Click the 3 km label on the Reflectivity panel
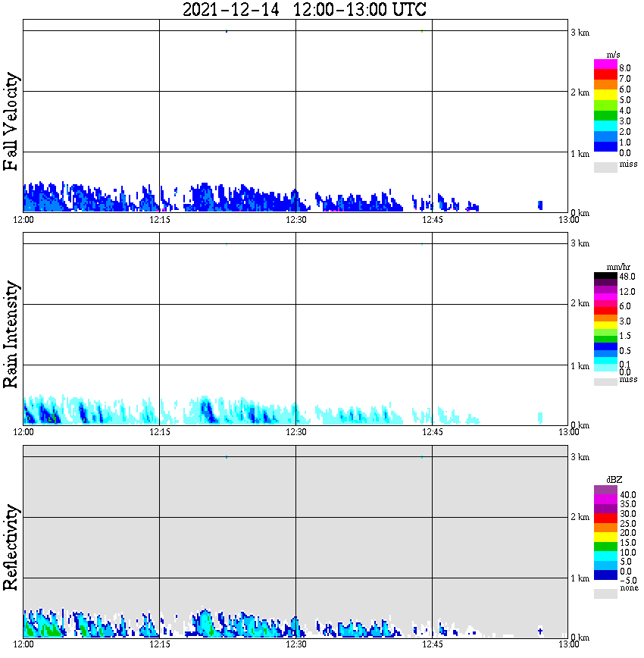The height and width of the screenshot is (658, 644). point(580,456)
